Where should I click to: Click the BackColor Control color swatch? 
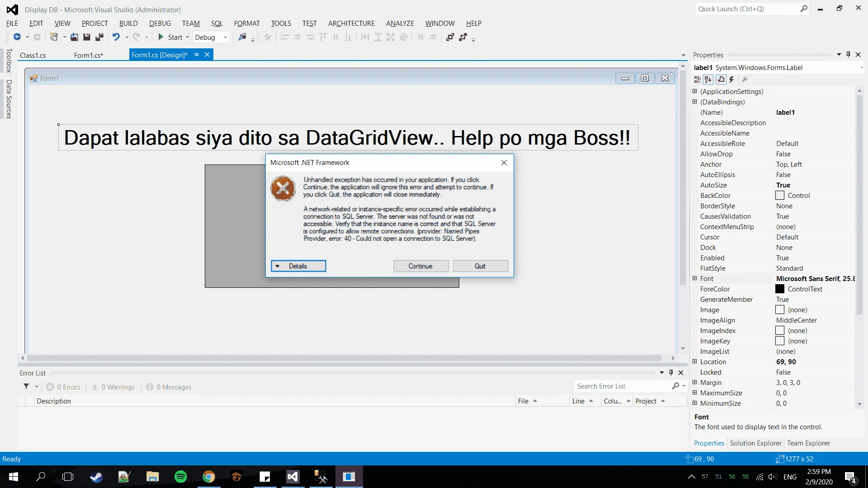coord(780,195)
